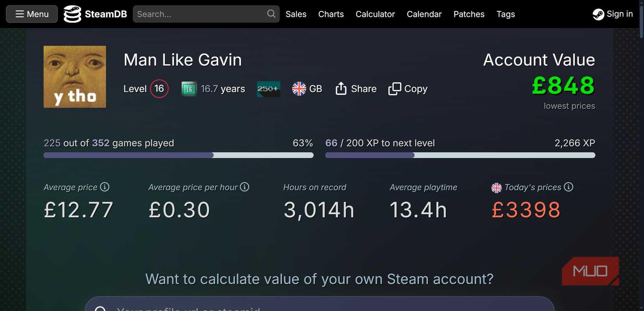Screen dimensions: 644x311
Task: Open the hamburger Menu dropdown
Action: click(x=32, y=14)
